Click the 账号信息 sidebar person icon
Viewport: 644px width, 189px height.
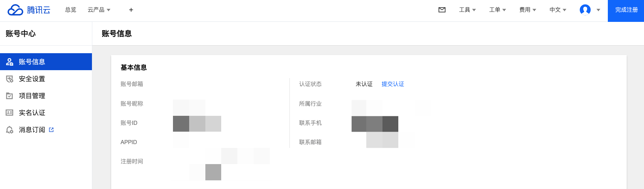pos(10,62)
